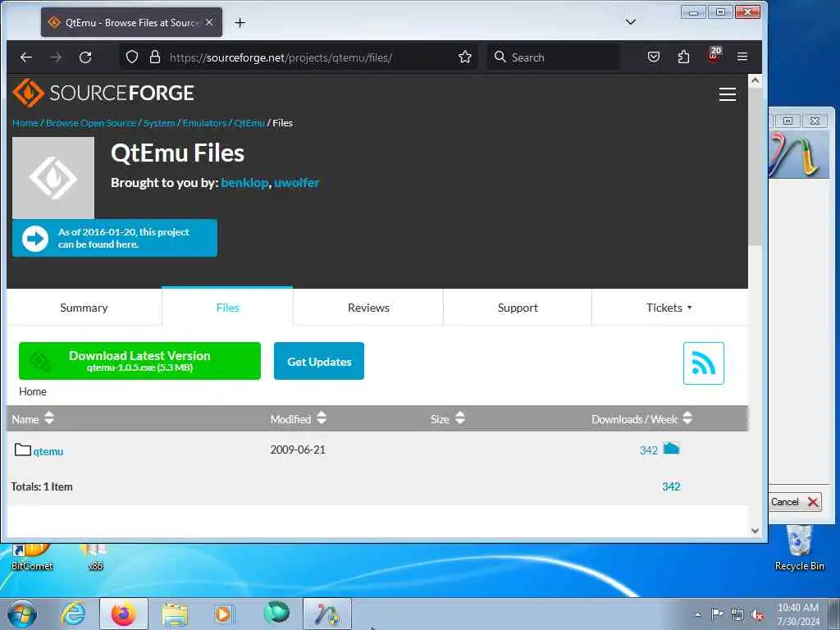Open Browse Open Source breadcrumb

coord(91,123)
